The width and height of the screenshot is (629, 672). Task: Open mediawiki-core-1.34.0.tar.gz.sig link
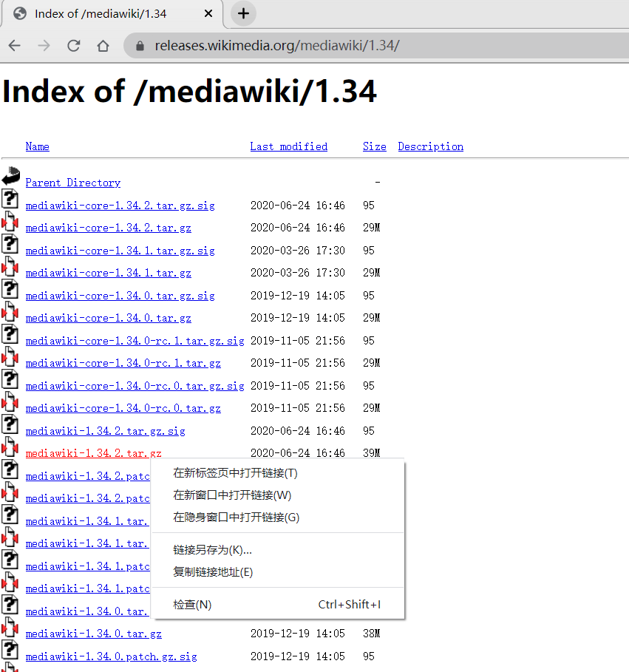[x=120, y=296]
